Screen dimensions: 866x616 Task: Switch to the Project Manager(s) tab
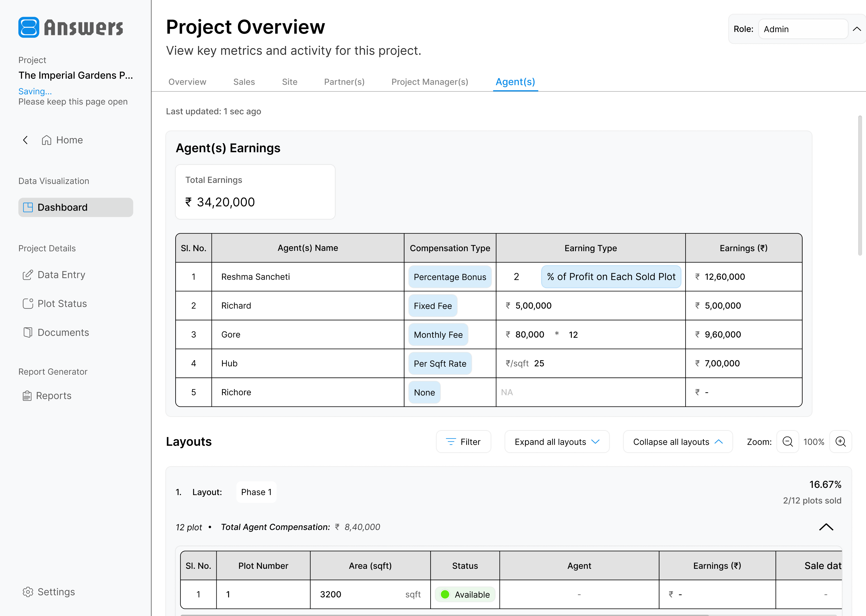pyautogui.click(x=430, y=82)
